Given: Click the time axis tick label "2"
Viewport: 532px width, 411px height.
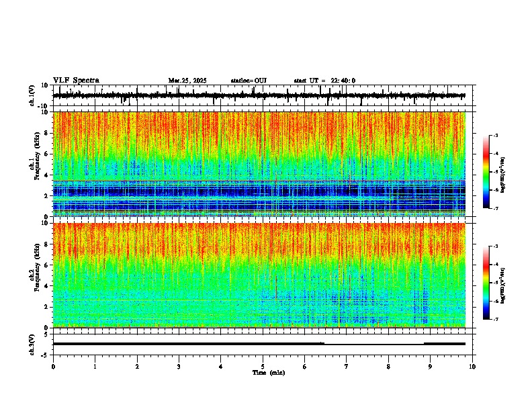Looking at the screenshot, I should (137, 367).
